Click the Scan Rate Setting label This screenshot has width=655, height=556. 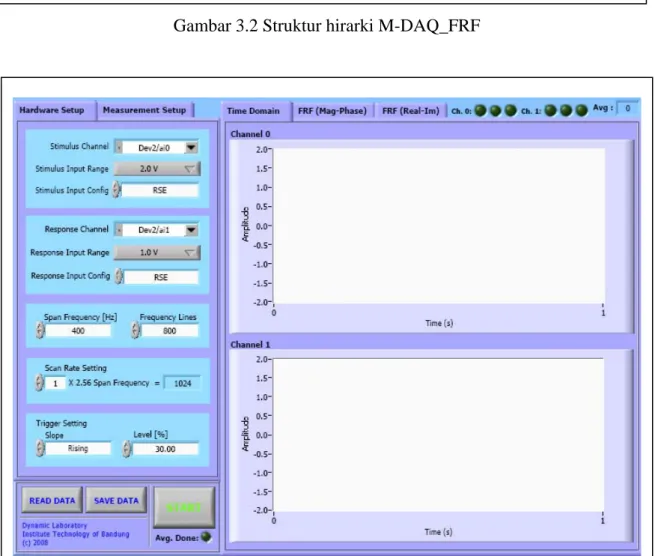[x=76, y=368]
